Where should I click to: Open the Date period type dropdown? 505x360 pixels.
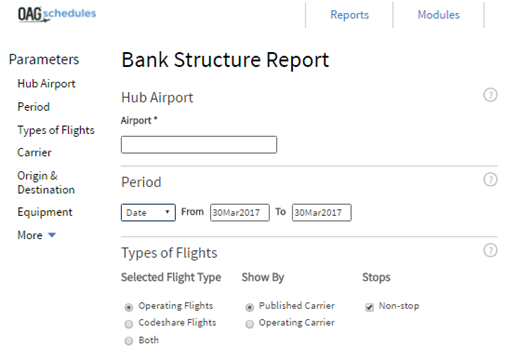(x=148, y=213)
